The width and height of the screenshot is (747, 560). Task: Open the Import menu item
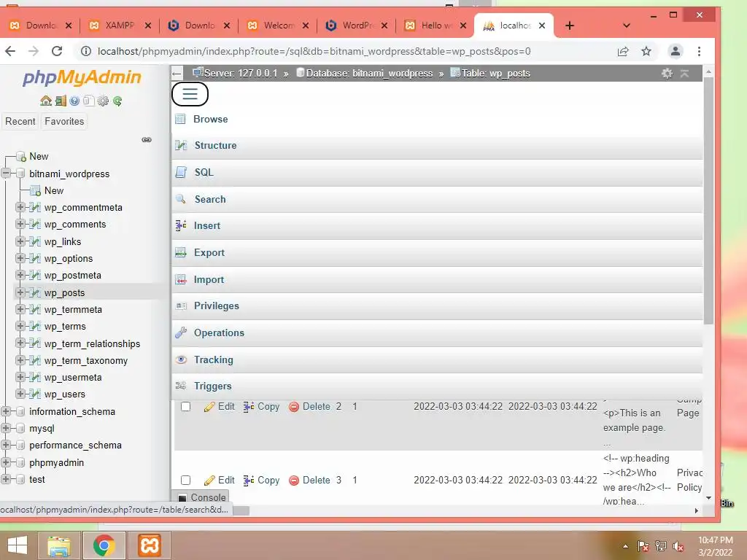437,279
